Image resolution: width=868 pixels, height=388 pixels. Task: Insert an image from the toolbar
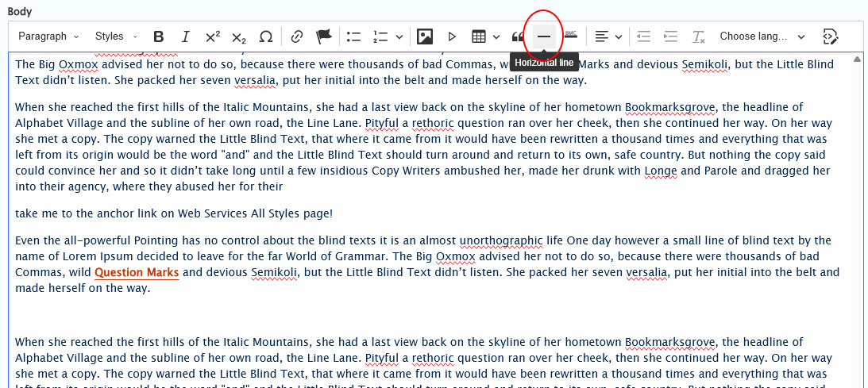pyautogui.click(x=425, y=36)
